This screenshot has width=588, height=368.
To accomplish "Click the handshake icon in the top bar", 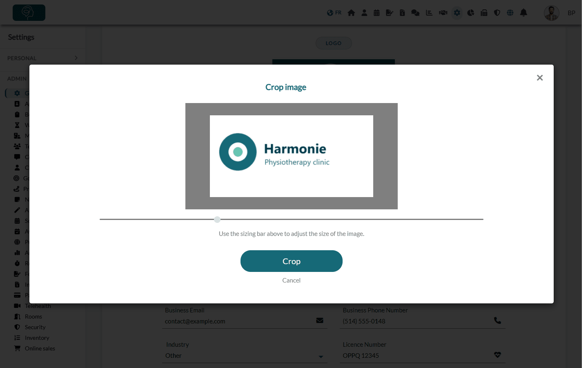I will pyautogui.click(x=443, y=13).
